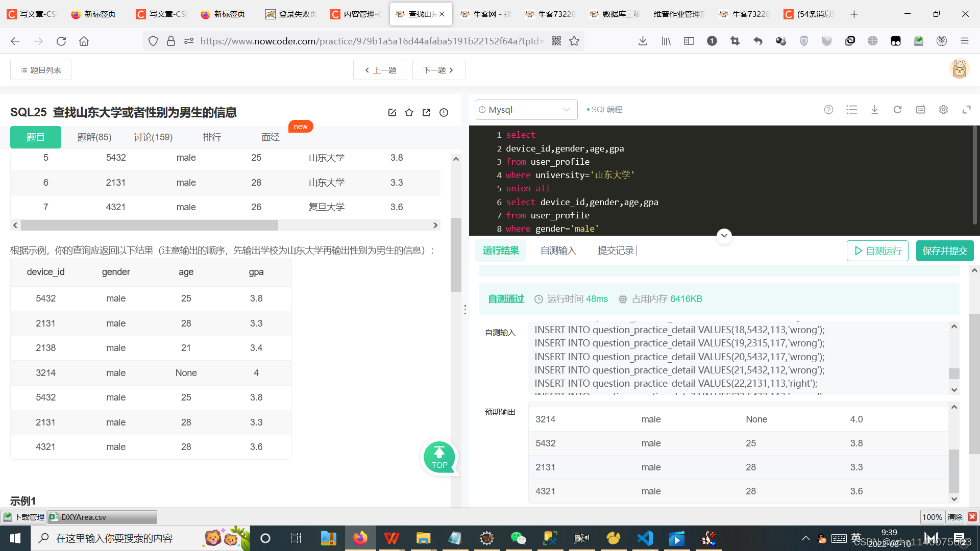Click the Firefox URL address field

pyautogui.click(x=372, y=41)
